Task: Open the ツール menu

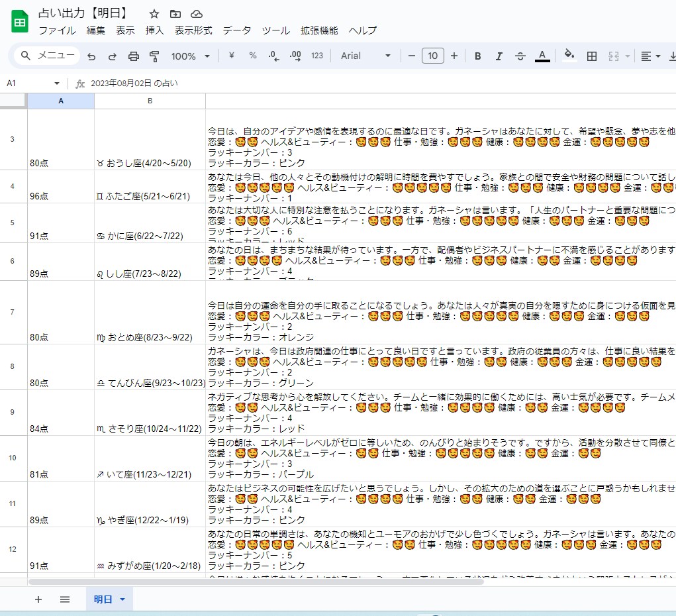Action: (x=275, y=30)
